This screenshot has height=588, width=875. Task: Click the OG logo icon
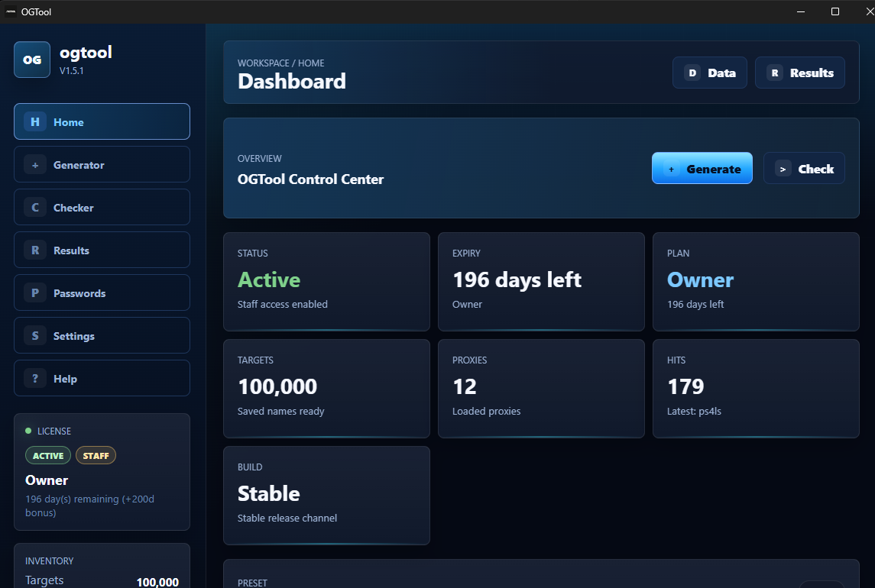pyautogui.click(x=32, y=60)
